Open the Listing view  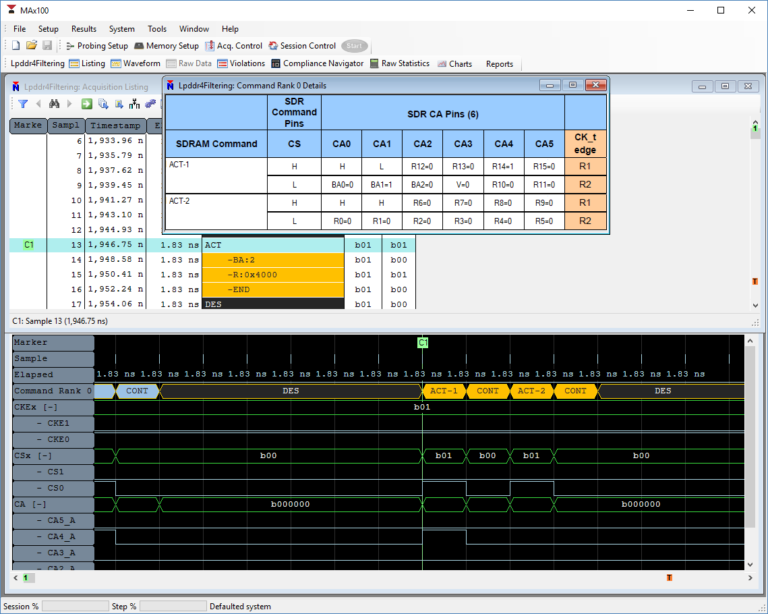click(87, 64)
